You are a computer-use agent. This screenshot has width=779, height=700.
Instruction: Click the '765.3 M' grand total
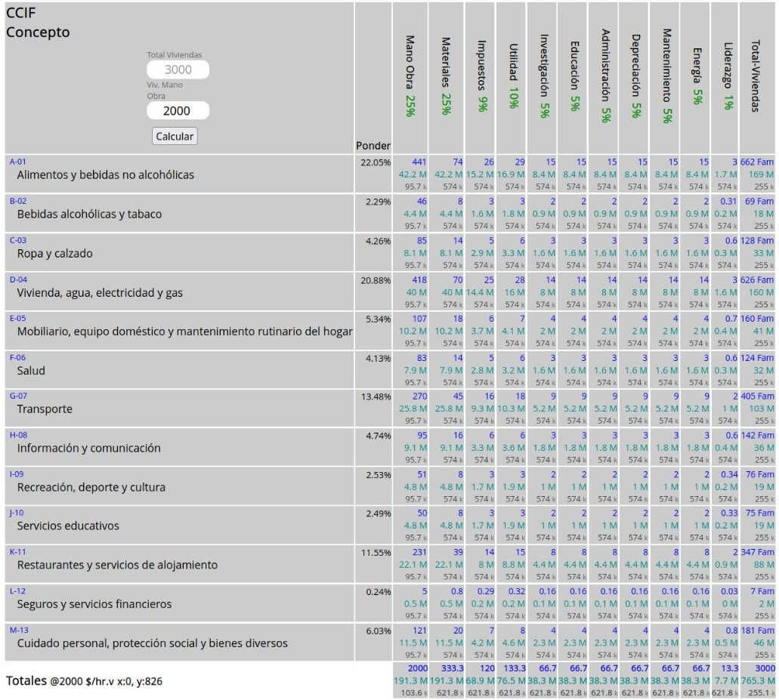pos(757,680)
